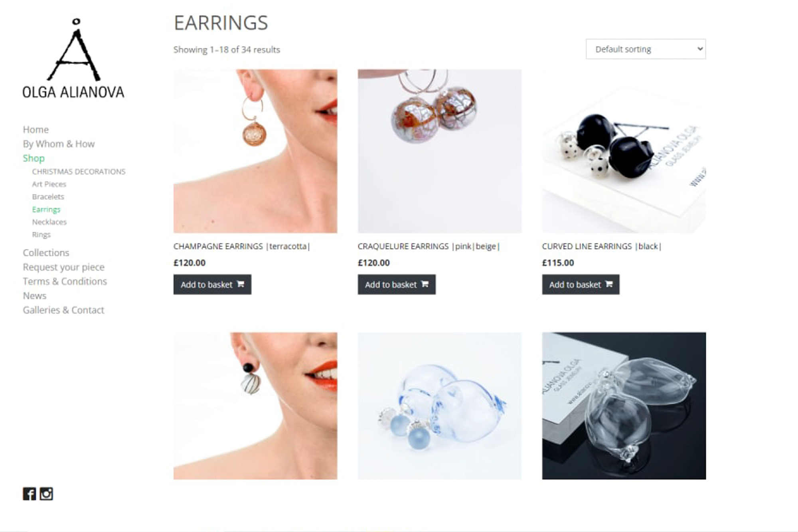The image size is (798, 532).
Task: Open Craquelure Earrings product image
Action: (x=440, y=151)
